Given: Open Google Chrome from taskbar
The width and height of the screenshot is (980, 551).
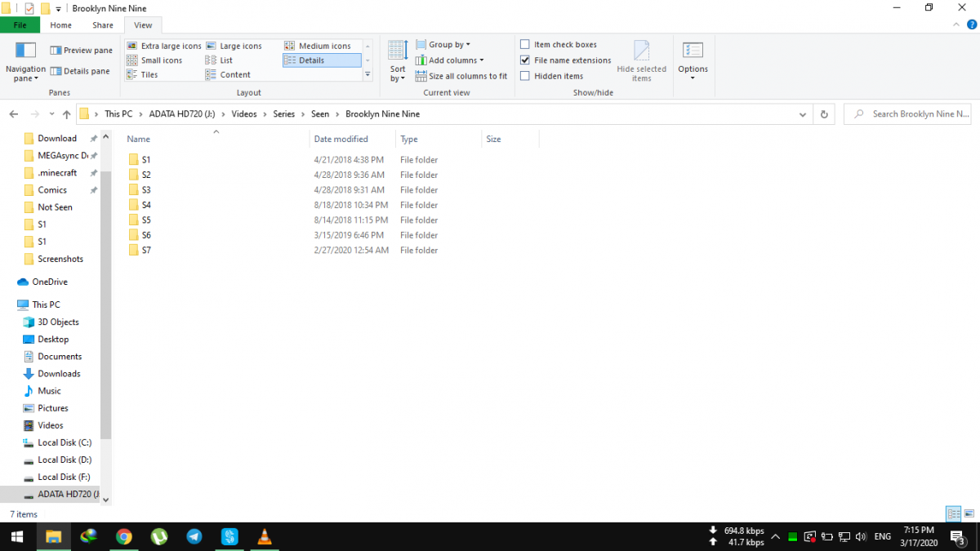Looking at the screenshot, I should click(x=124, y=536).
